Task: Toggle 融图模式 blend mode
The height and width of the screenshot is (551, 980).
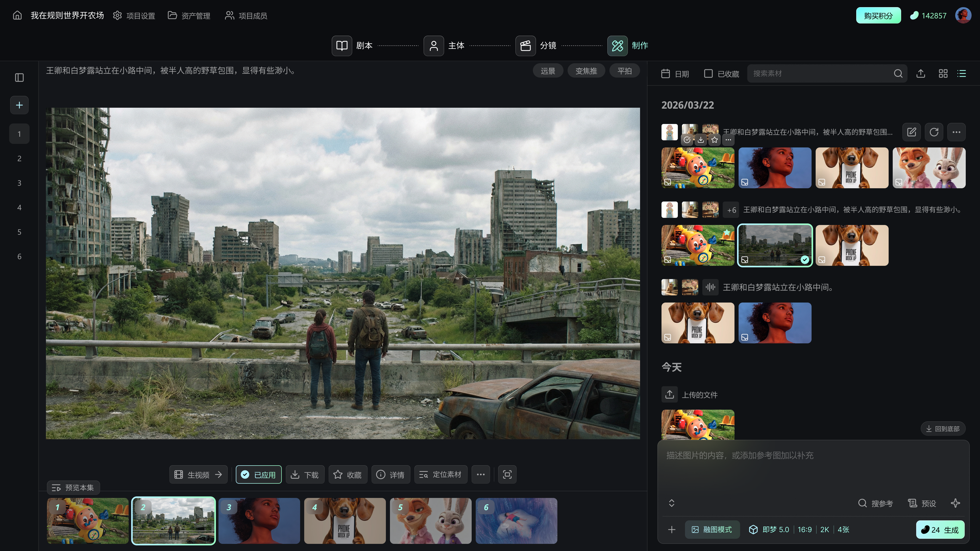Action: point(712,530)
